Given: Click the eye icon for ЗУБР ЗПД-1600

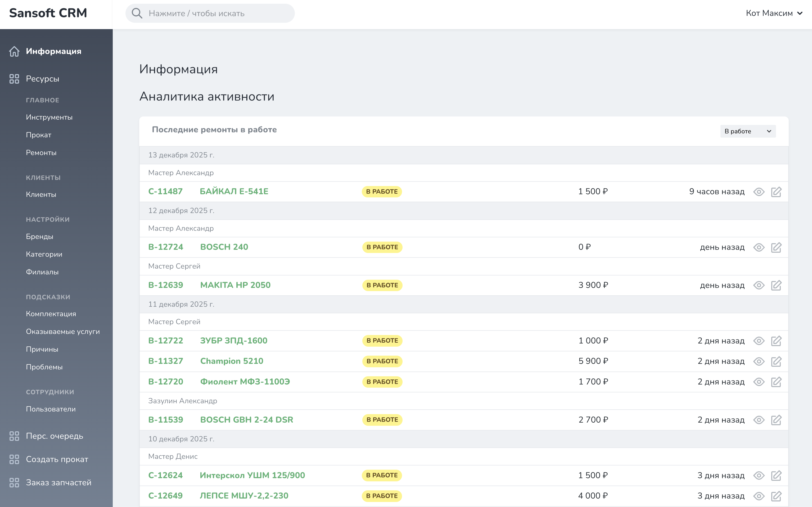Looking at the screenshot, I should pos(759,341).
